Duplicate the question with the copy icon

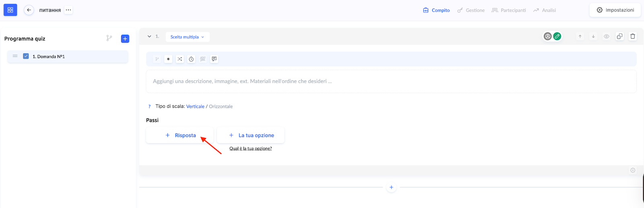click(619, 36)
